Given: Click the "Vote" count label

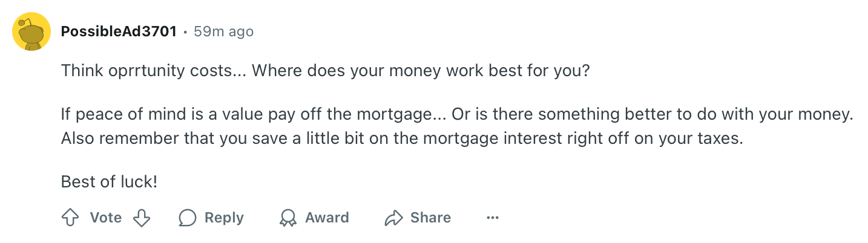Looking at the screenshot, I should pyautogui.click(x=106, y=218).
